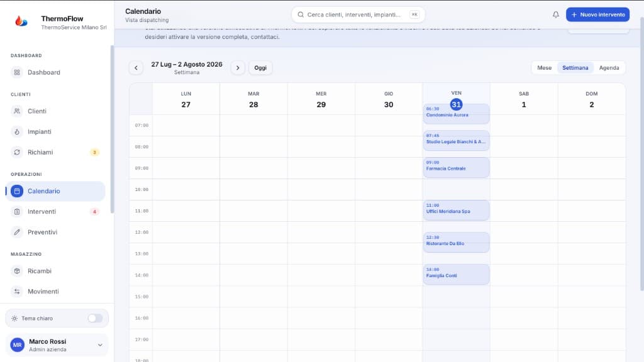Viewport: 644px width, 362px height.
Task: Focus the Cerca clienti search field
Action: pyautogui.click(x=358, y=15)
